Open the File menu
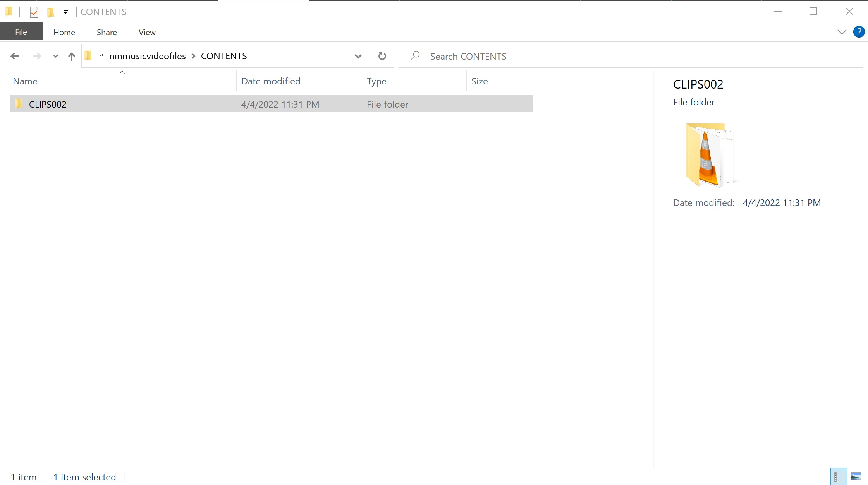Image resolution: width=868 pixels, height=485 pixels. 21,32
